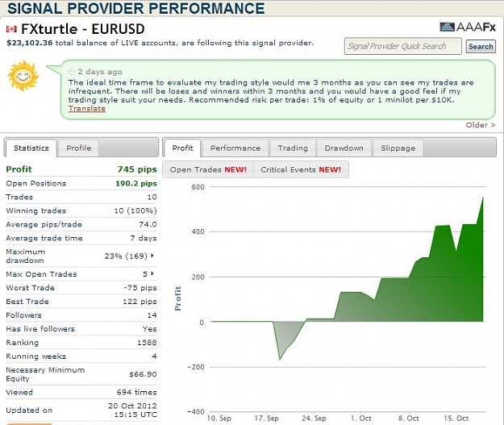Click the '$23,102.36' total balance value
The image size is (504, 425).
[29, 43]
